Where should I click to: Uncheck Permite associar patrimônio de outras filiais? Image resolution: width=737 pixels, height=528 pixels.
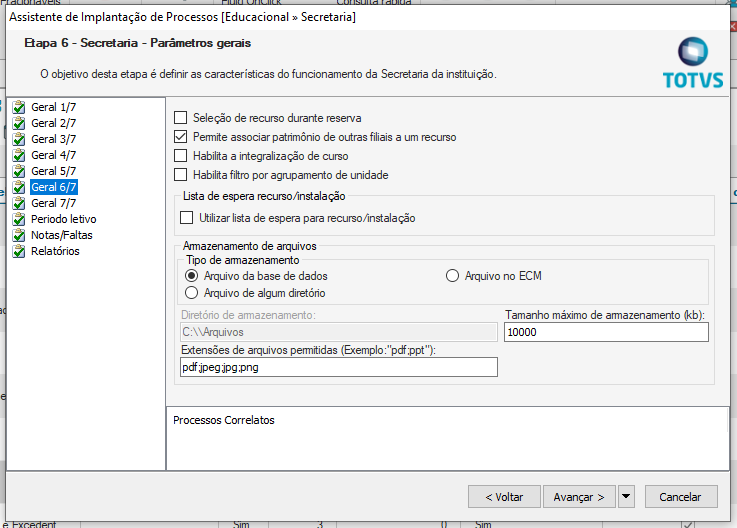click(x=181, y=137)
